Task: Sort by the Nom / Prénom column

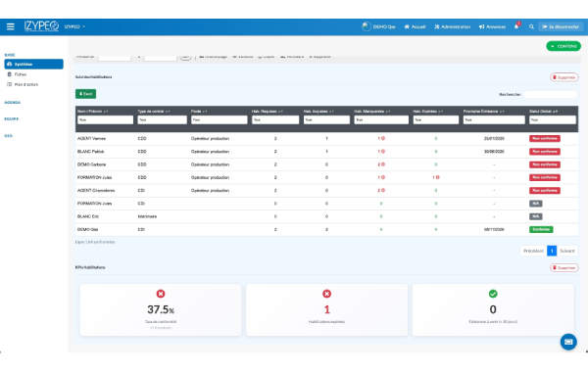Action: [93, 112]
